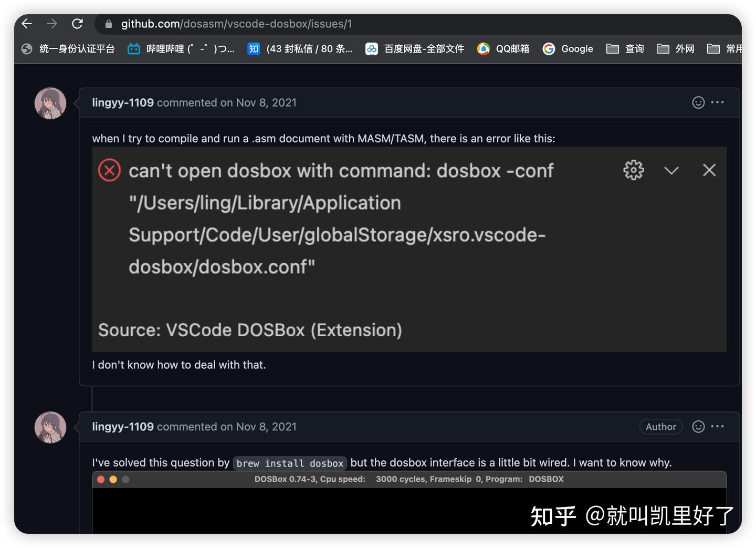Open the gear settings icon in the error notification
The height and width of the screenshot is (548, 756).
click(633, 170)
